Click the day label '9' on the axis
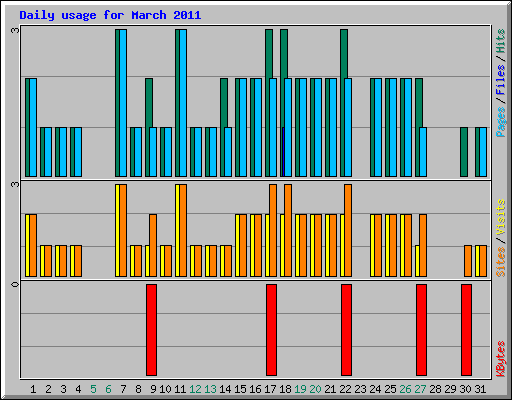The image size is (512, 400). [x=153, y=389]
